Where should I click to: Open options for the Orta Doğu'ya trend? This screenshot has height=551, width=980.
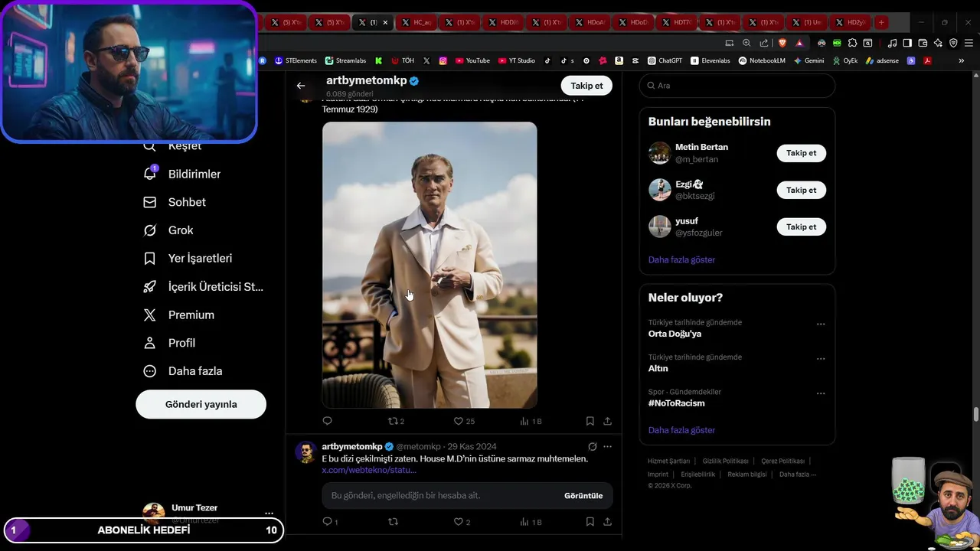[x=821, y=324]
